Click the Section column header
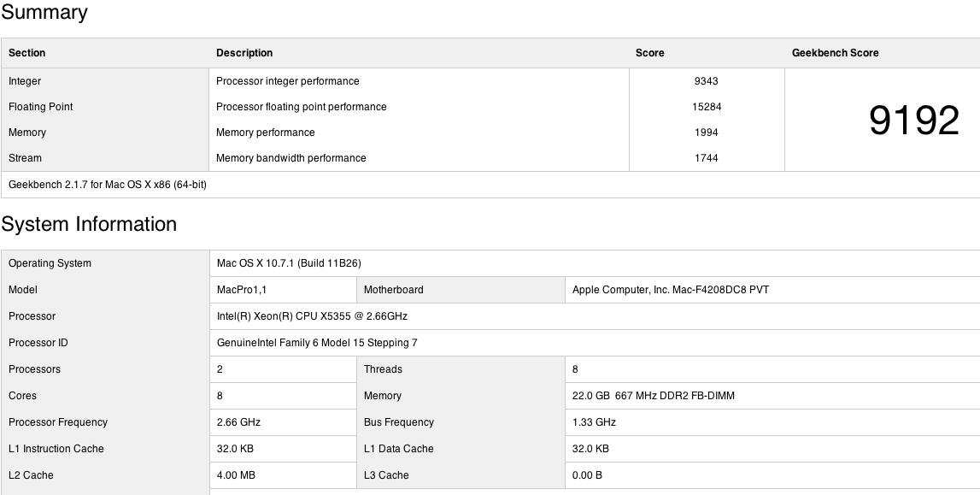 coord(27,53)
